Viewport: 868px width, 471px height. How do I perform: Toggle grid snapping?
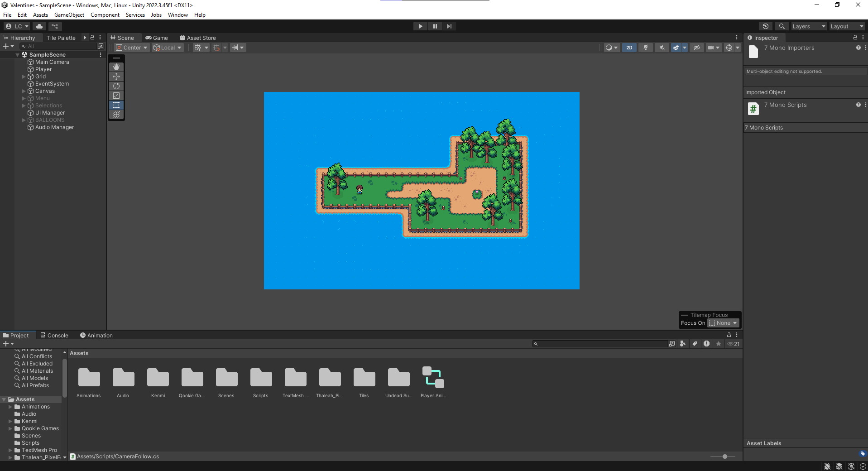point(216,48)
